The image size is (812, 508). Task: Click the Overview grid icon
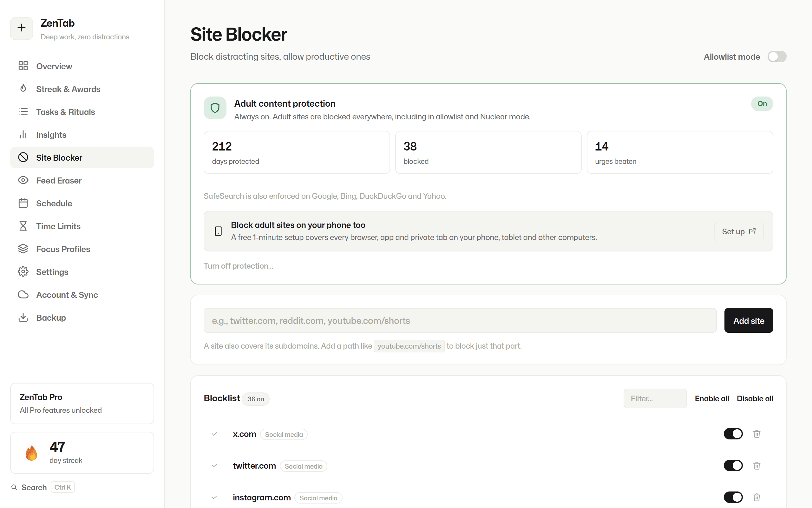[23, 66]
